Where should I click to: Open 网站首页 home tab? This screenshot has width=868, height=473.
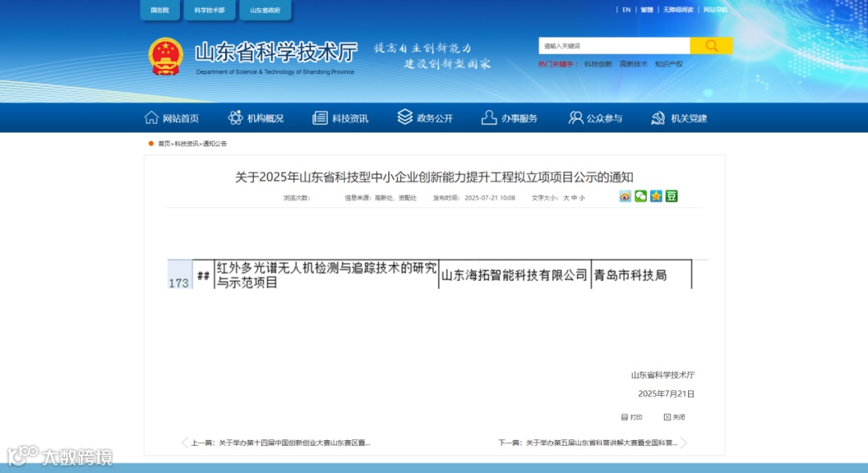coord(171,118)
